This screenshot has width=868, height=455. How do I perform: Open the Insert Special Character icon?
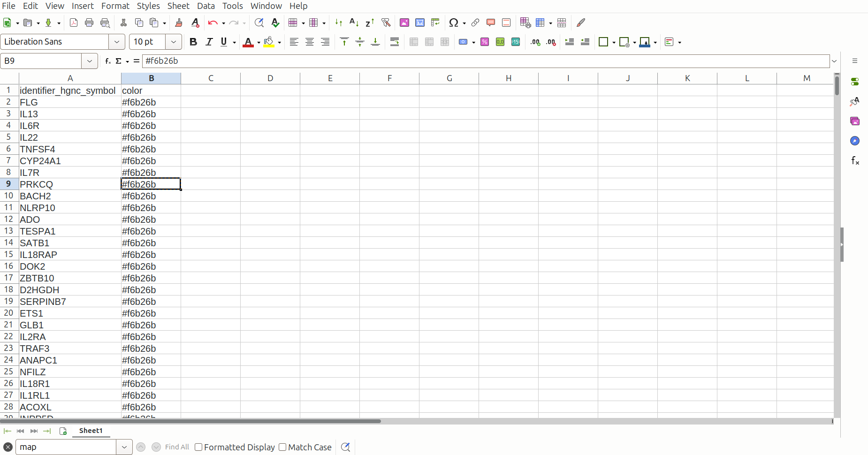coord(453,23)
